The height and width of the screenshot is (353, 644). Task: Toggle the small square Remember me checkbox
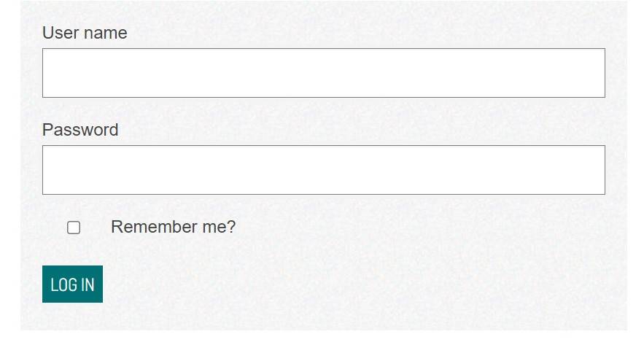point(74,228)
